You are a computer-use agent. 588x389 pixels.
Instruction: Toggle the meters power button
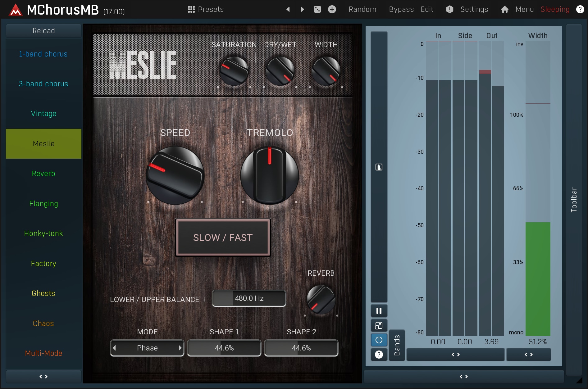point(379,340)
